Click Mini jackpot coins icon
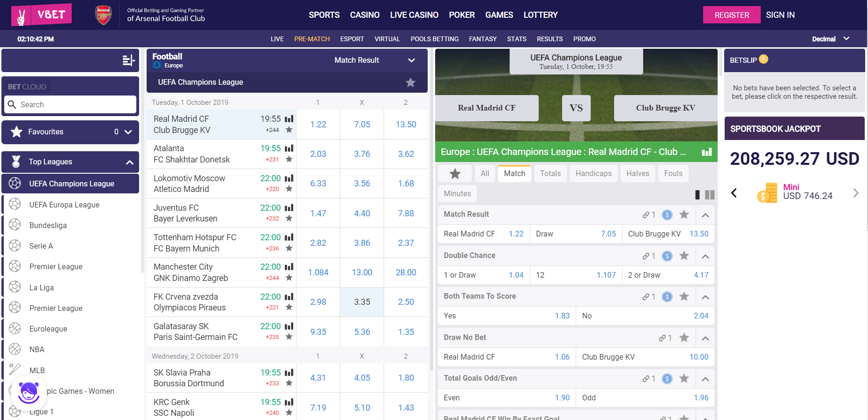This screenshot has width=868, height=420. point(767,192)
